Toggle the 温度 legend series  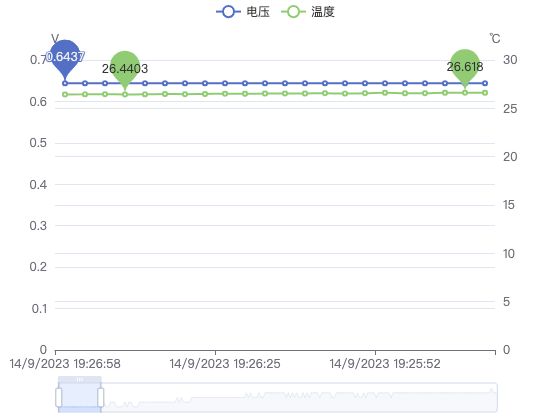tap(308, 12)
